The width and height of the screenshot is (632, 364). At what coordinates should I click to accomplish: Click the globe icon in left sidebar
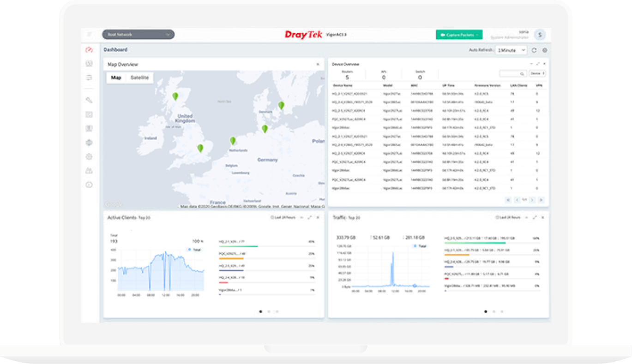pos(90,143)
